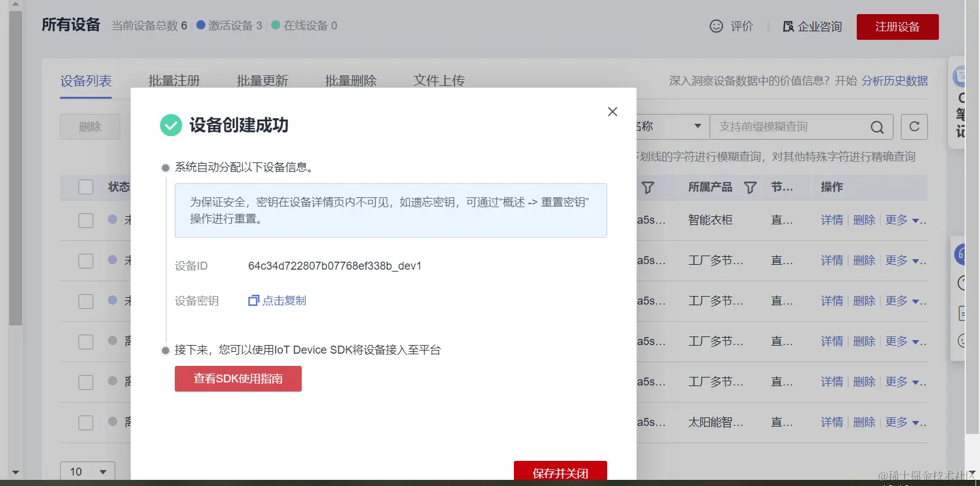Viewport: 980px width, 486px height.
Task: Check the third device row checkbox
Action: (86, 302)
